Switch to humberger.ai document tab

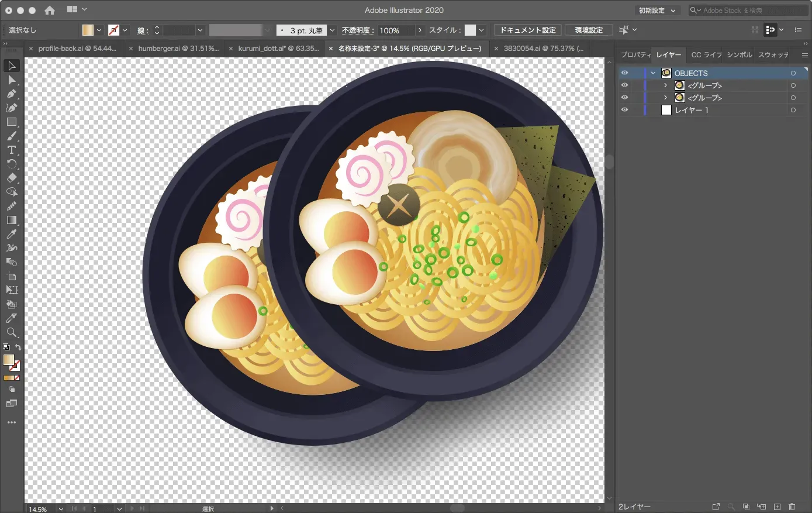tap(173, 49)
